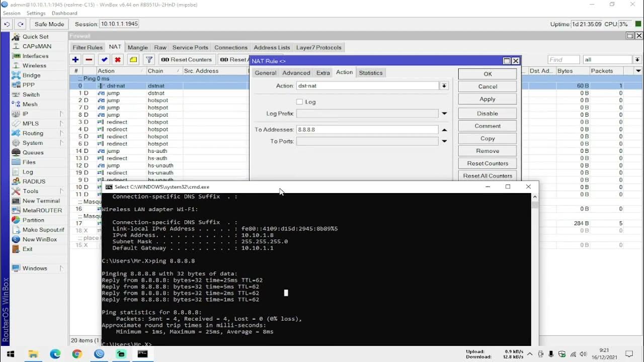The width and height of the screenshot is (644, 362).
Task: Click the Find search box
Action: (x=563, y=59)
